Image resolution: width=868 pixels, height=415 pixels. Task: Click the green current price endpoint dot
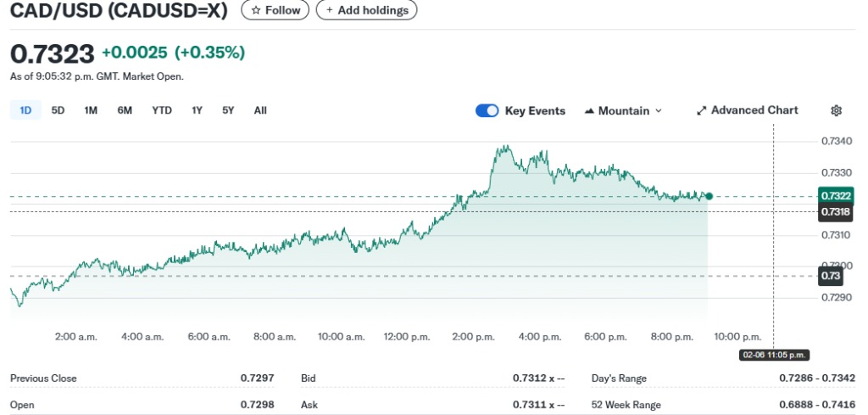coord(709,196)
